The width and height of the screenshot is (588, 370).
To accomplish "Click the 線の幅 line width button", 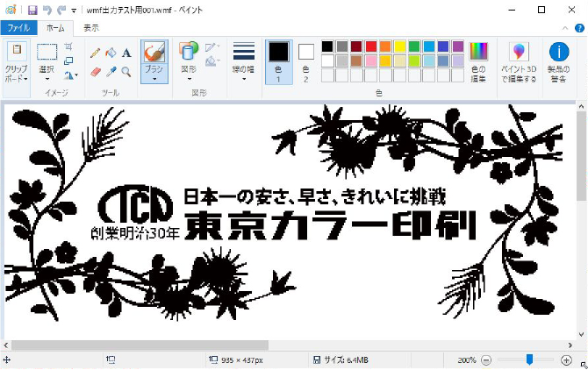I will [244, 61].
